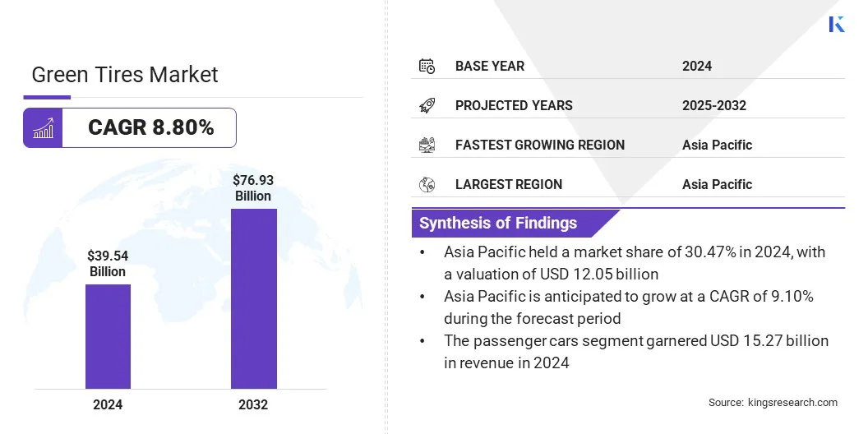
Task: Click the base year calendar icon
Action: click(x=427, y=66)
